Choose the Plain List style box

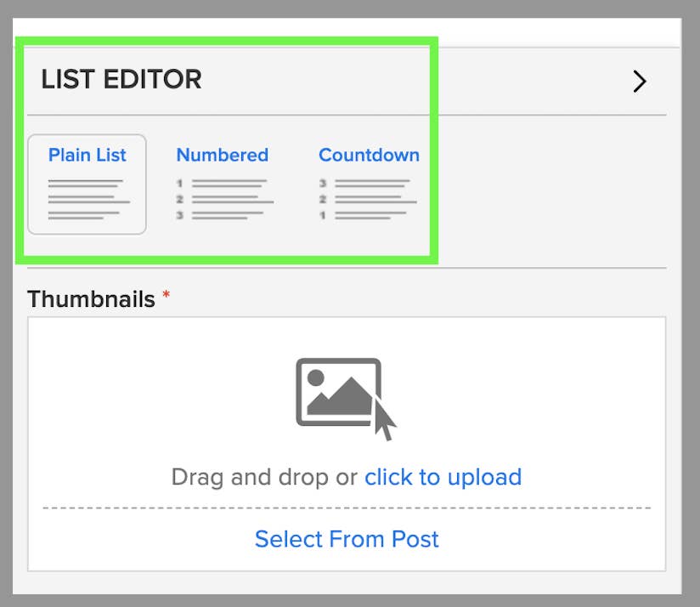(x=87, y=184)
